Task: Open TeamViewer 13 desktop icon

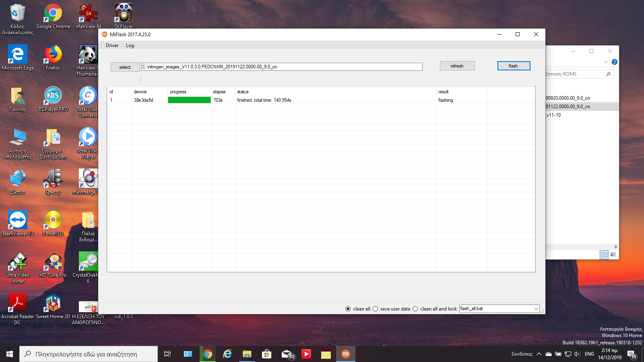Action: pos(17,220)
